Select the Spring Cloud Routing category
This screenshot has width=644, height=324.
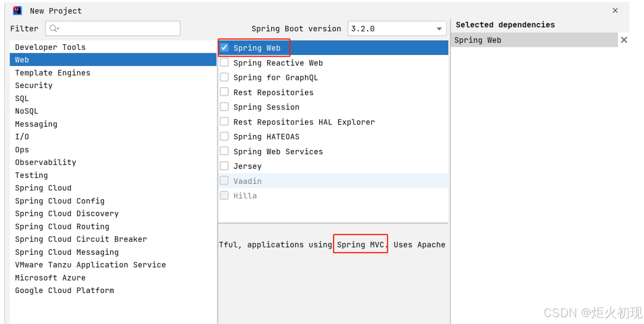tap(62, 226)
